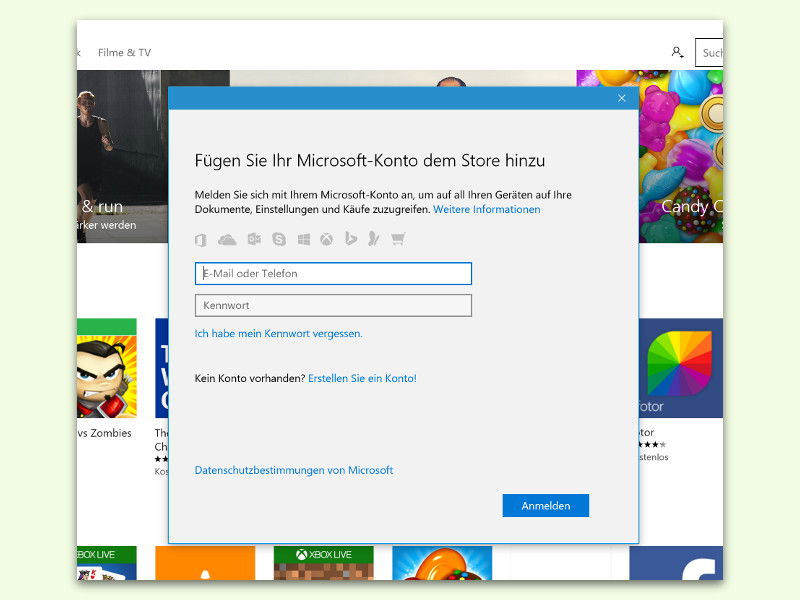Click 'Ich habe mein Kennwort vergessen' link

pos(279,334)
